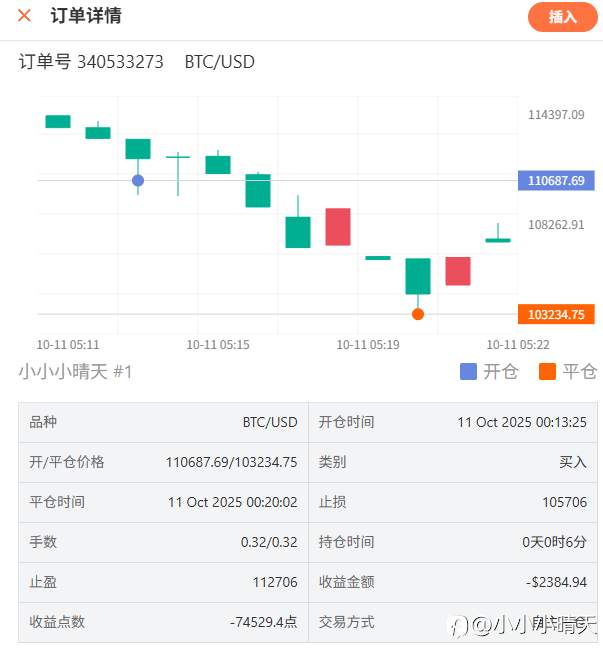Click the orange 插入 button
The height and width of the screenshot is (664, 603).
point(562,17)
